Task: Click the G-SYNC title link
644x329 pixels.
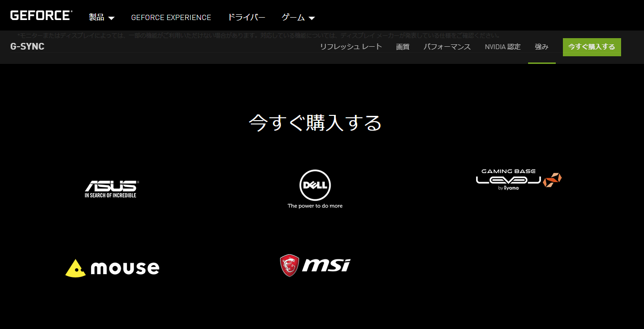Action: [x=27, y=47]
